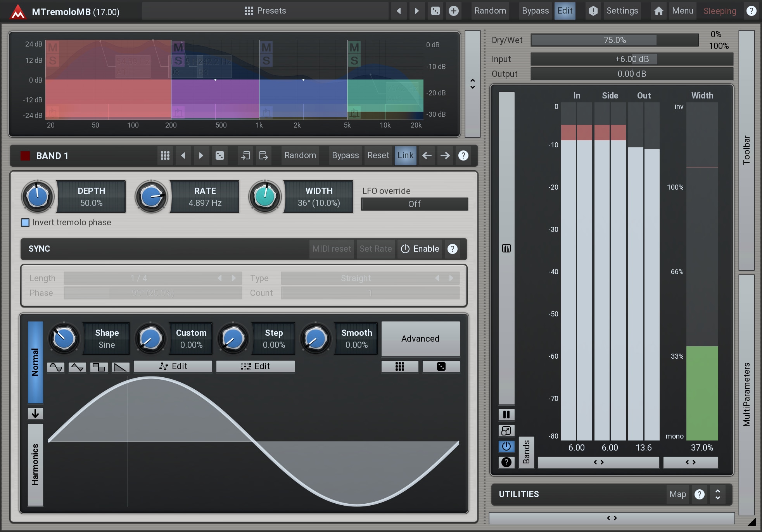Click the sawtooth shape preset icon
Screen dimensions: 762x532
[121, 367]
